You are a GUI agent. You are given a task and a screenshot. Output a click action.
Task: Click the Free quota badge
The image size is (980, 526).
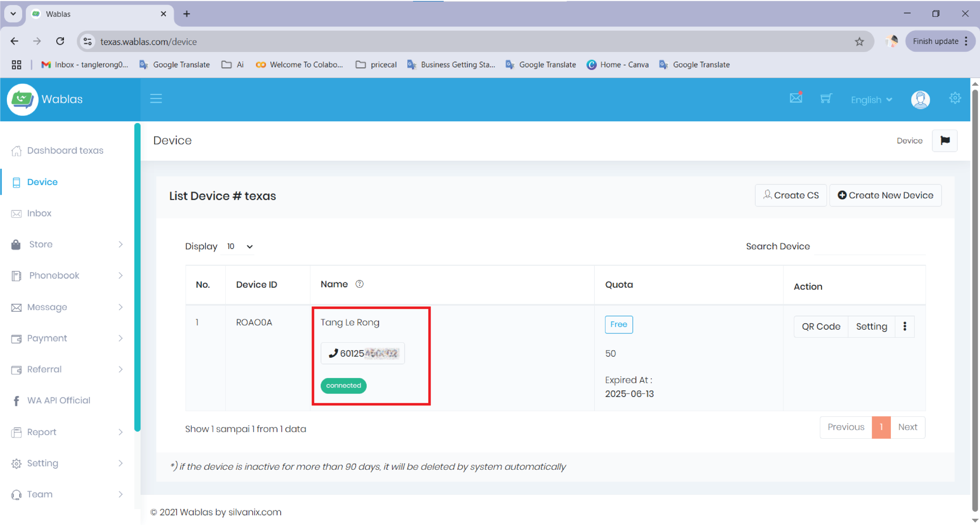(619, 324)
